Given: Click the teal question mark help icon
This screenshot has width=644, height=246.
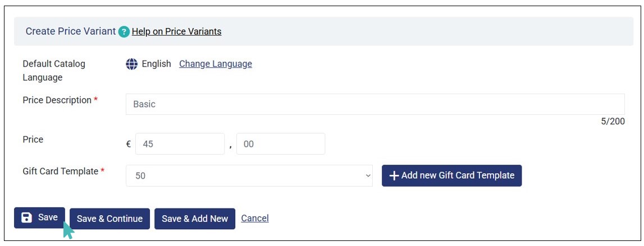Looking at the screenshot, I should point(124,32).
